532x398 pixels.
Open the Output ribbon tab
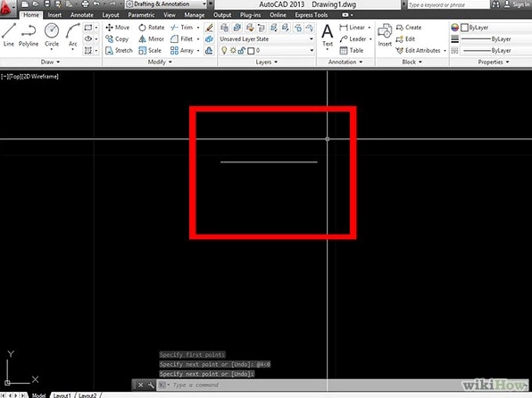tap(222, 15)
